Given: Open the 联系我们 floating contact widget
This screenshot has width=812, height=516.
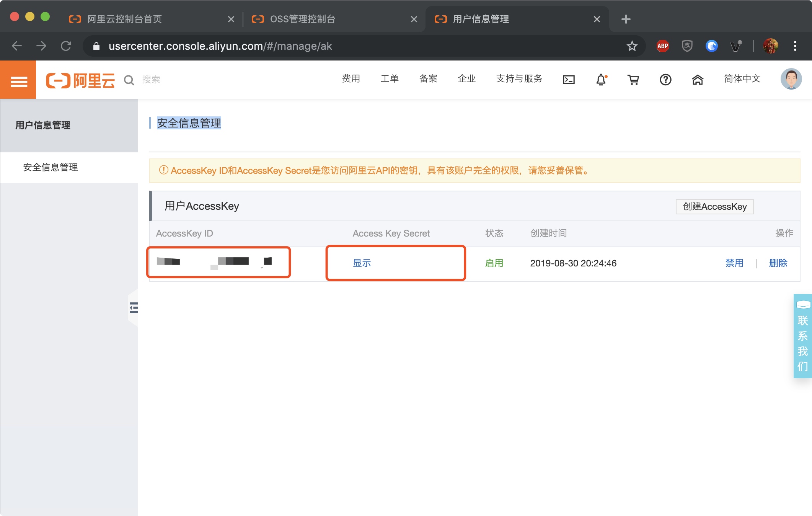Looking at the screenshot, I should coord(802,336).
